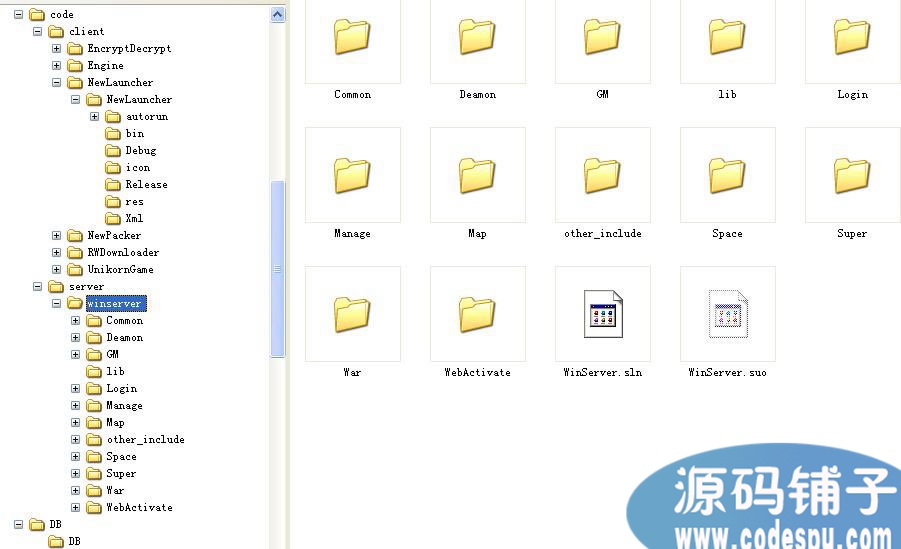Screen dimensions: 901x549
Task: Collapse the server tree node
Action: point(37,286)
